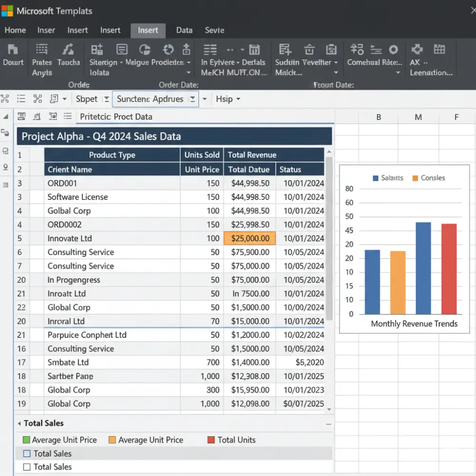Select the Taucha tool in the ribbon
The height and width of the screenshot is (476, 476).
pos(69,55)
